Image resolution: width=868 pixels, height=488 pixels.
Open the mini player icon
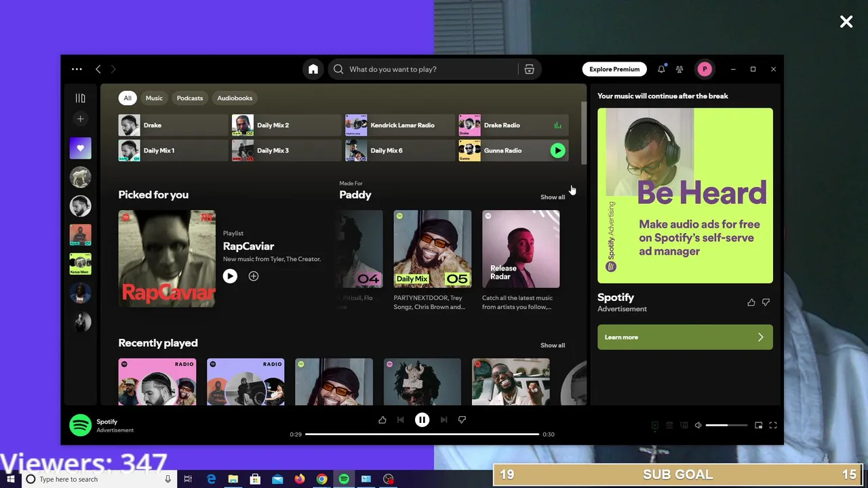click(x=758, y=426)
